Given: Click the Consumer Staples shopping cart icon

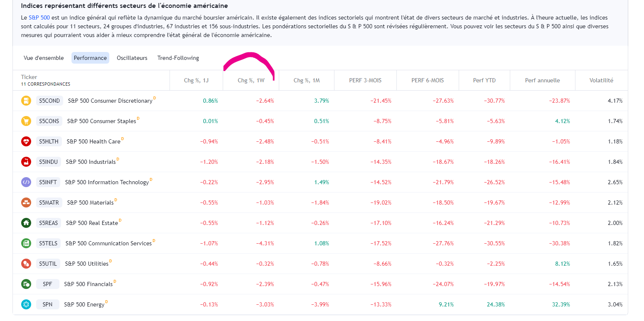Looking at the screenshot, I should click(26, 121).
